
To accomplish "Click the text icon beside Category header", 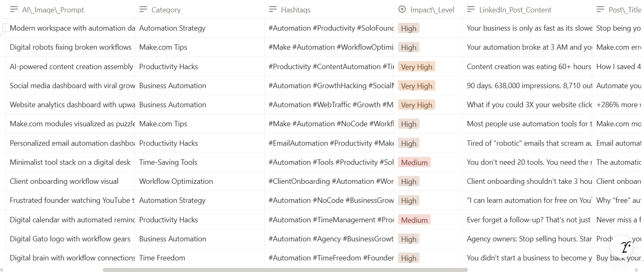I will (x=143, y=10).
